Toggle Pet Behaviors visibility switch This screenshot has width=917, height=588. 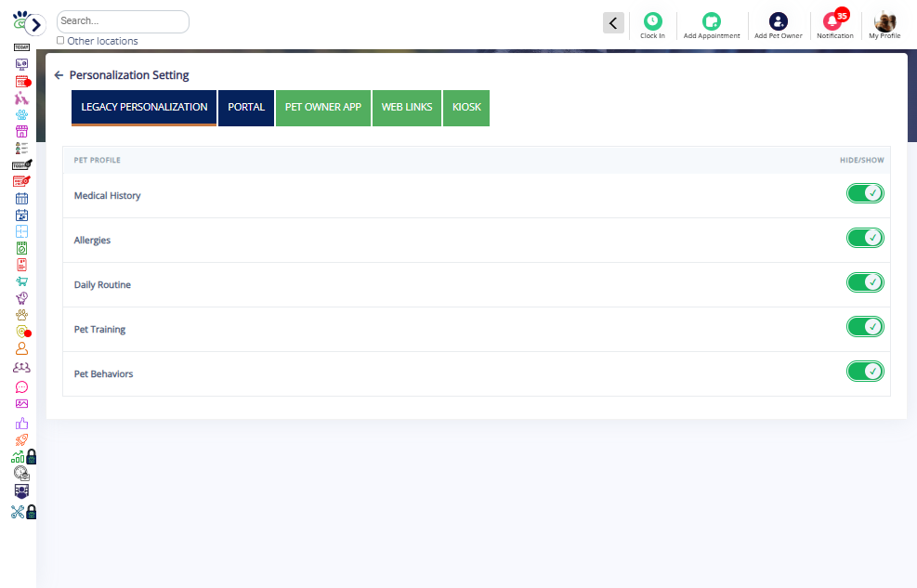click(865, 372)
